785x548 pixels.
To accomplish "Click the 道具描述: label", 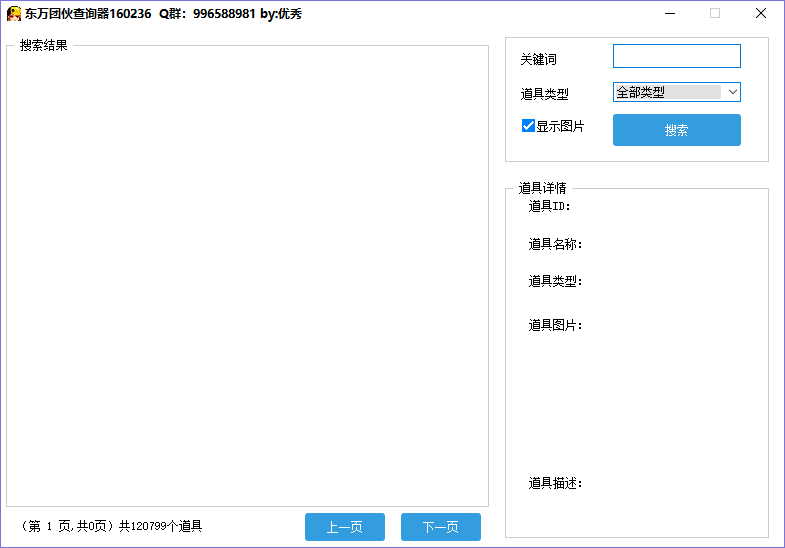I will coord(555,483).
